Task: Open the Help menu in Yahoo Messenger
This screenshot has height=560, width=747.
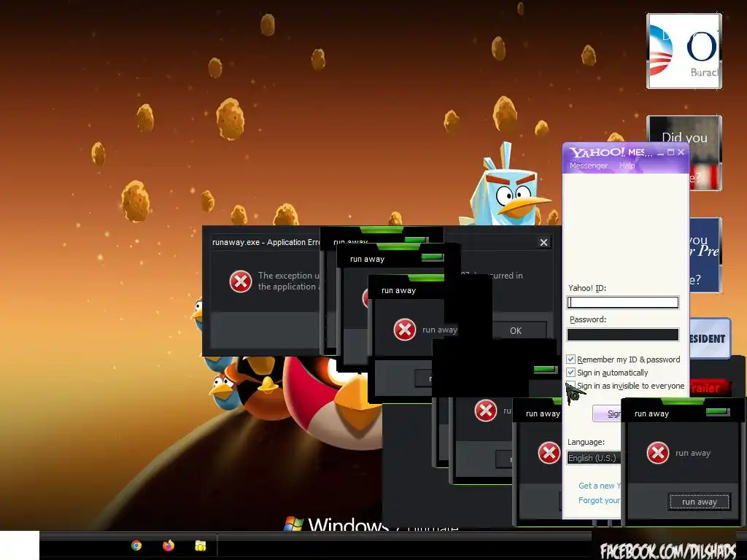Action: pyautogui.click(x=627, y=166)
